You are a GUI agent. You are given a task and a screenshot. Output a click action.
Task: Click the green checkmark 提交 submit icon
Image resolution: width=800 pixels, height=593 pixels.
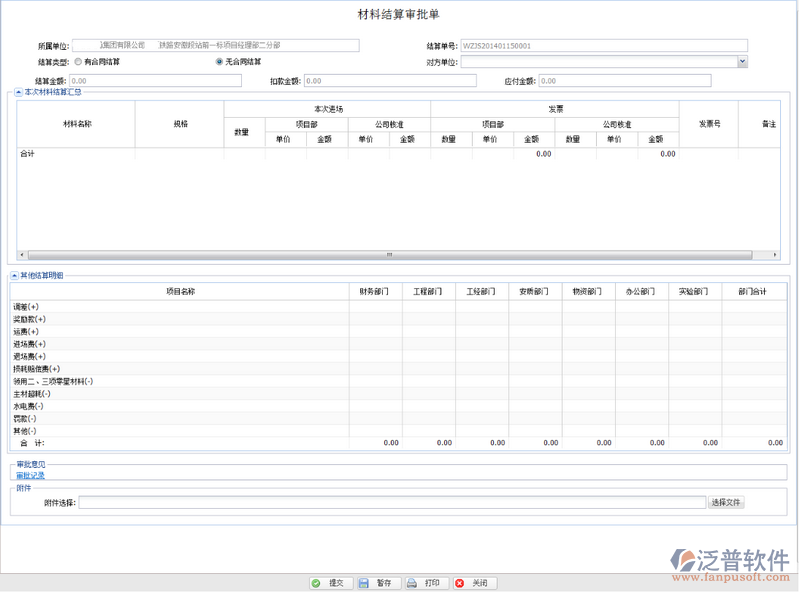316,583
